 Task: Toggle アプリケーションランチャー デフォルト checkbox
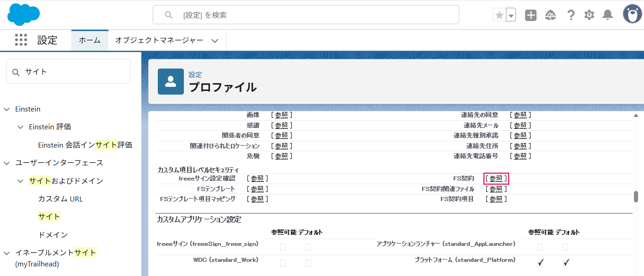point(565,247)
